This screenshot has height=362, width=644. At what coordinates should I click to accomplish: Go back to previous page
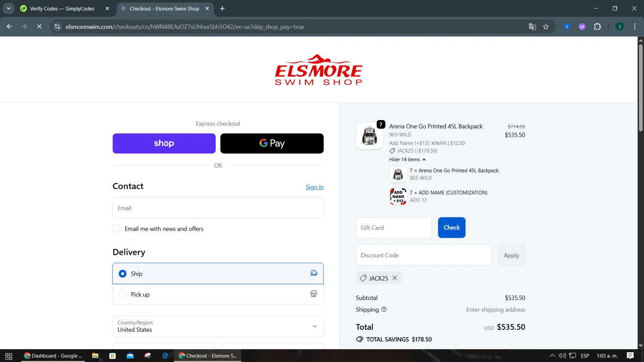pyautogui.click(x=9, y=27)
